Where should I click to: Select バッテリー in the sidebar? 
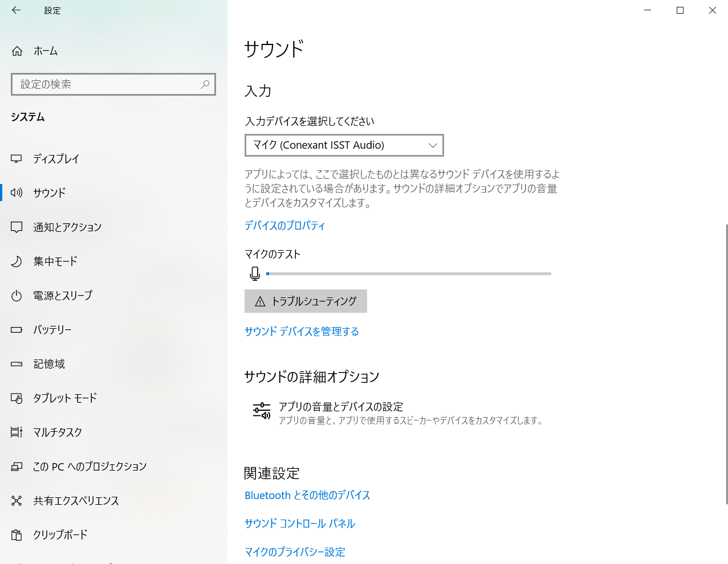point(113,329)
